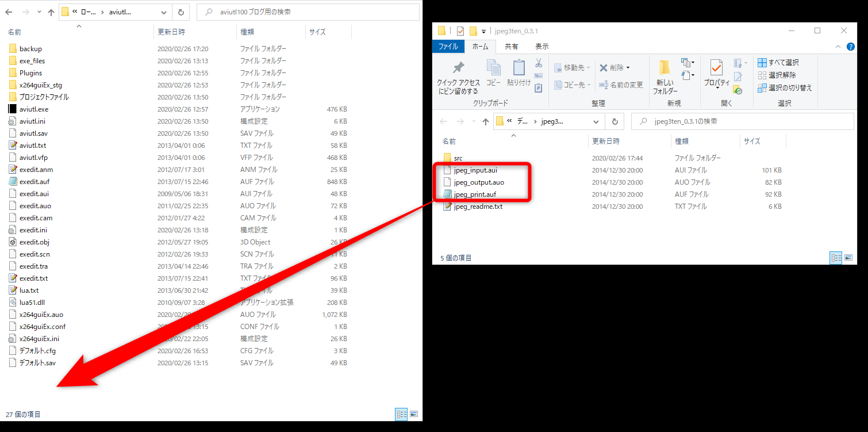Viewport: 868px width, 432px height.
Task: Click the aviutl100 address bar path
Action: [x=114, y=12]
